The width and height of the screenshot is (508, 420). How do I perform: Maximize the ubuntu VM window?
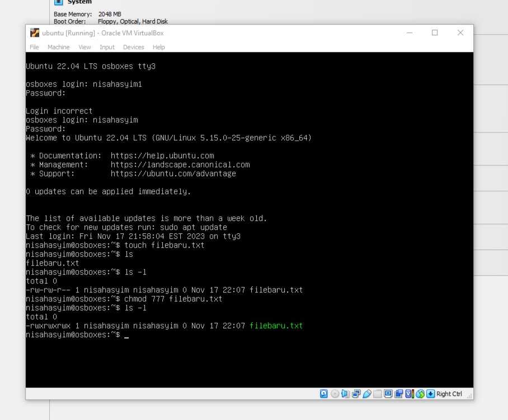pos(435,32)
